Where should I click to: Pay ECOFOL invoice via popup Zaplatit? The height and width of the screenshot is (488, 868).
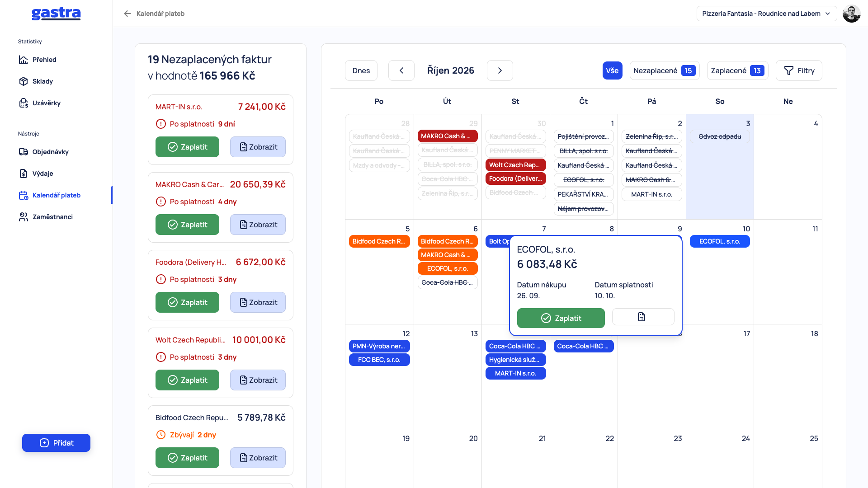tap(561, 318)
